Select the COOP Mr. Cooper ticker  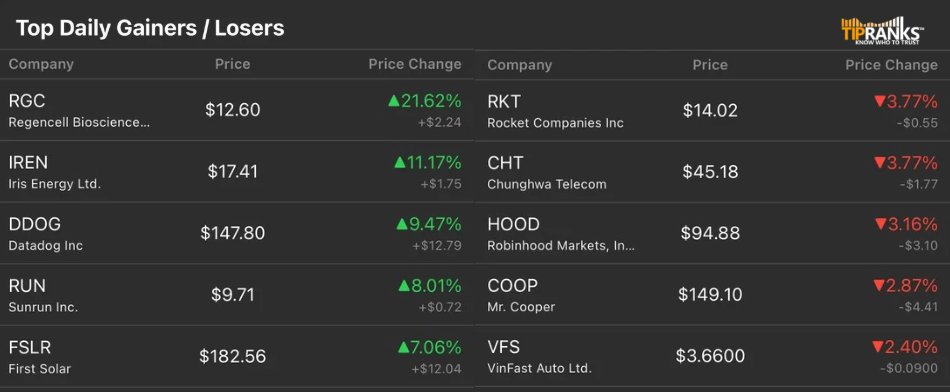point(712,294)
